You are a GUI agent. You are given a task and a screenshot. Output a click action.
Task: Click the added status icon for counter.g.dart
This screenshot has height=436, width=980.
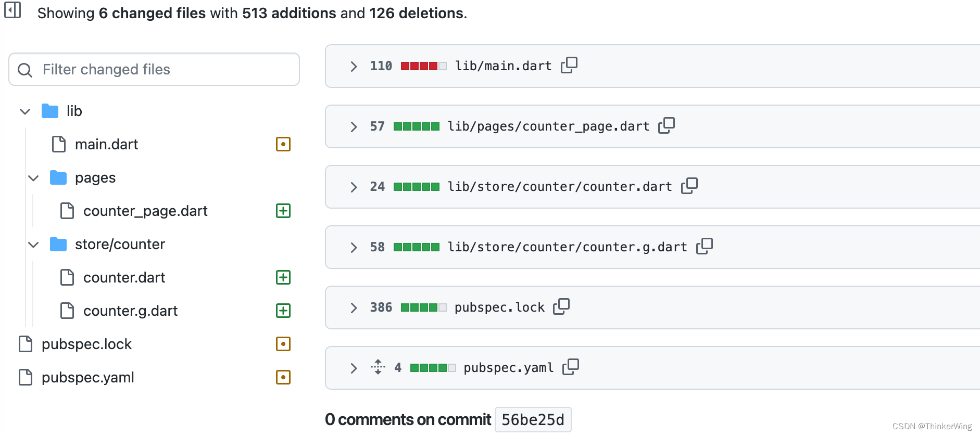[283, 311]
